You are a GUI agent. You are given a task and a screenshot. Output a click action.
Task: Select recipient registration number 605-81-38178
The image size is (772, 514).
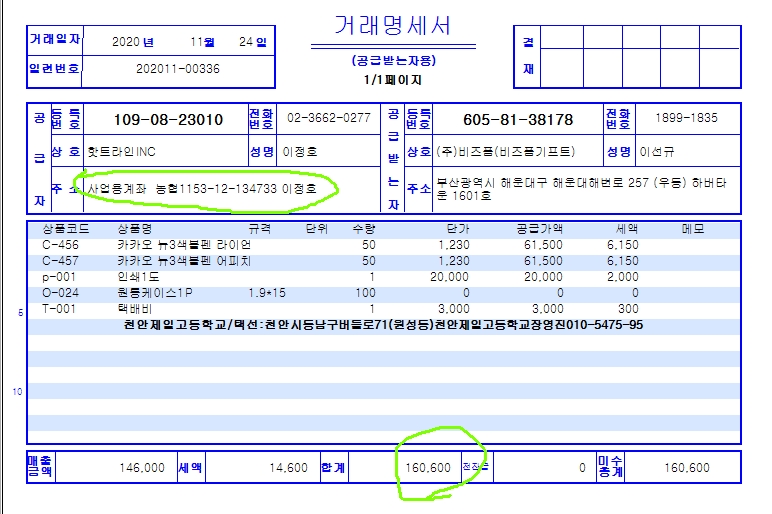pyautogui.click(x=517, y=120)
